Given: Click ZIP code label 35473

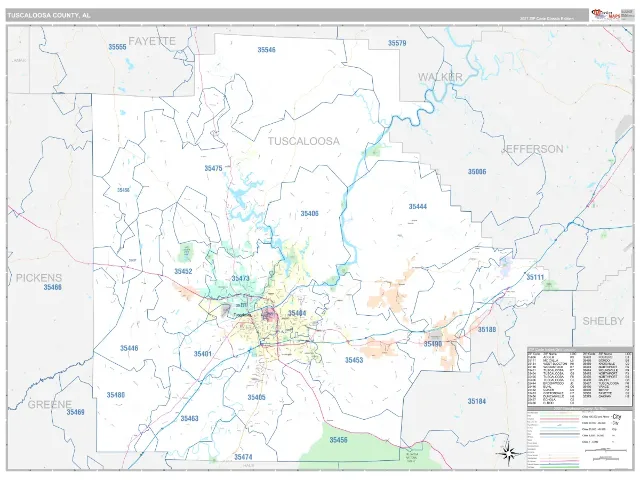Looking at the screenshot, I should point(240,278).
